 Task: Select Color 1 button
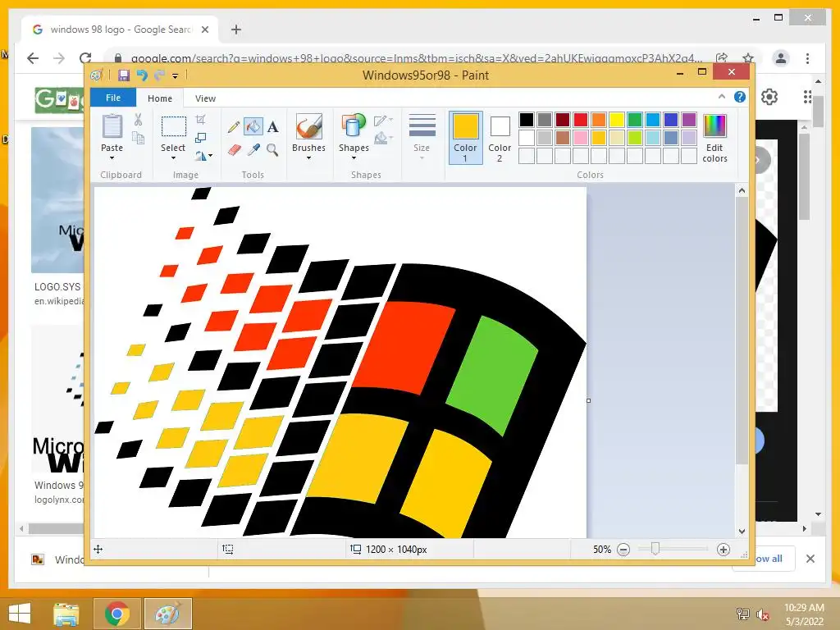click(466, 138)
